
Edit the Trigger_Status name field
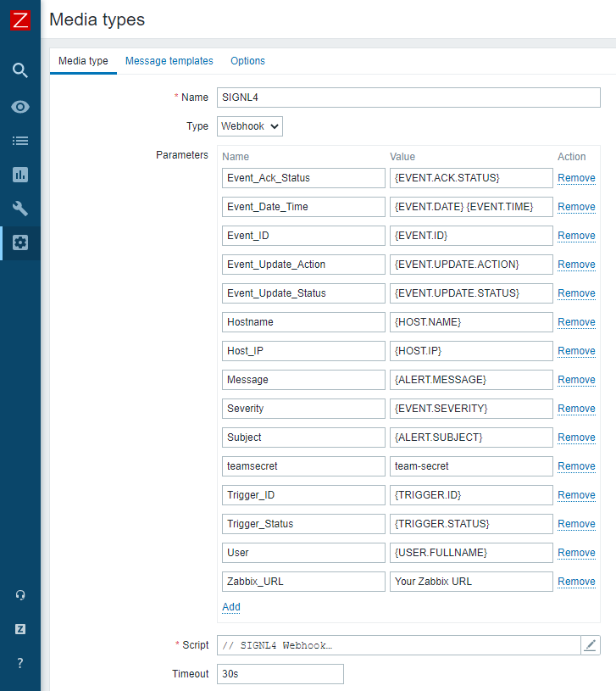303,524
